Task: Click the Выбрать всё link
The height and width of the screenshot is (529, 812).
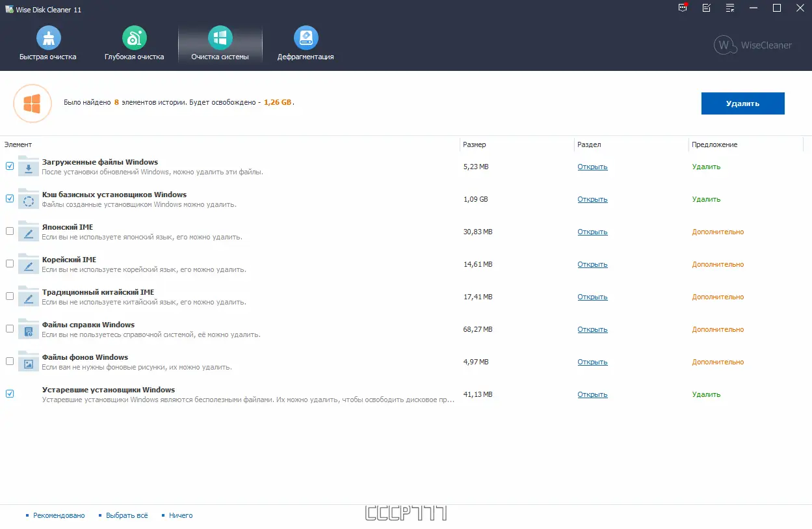Action: tap(127, 515)
